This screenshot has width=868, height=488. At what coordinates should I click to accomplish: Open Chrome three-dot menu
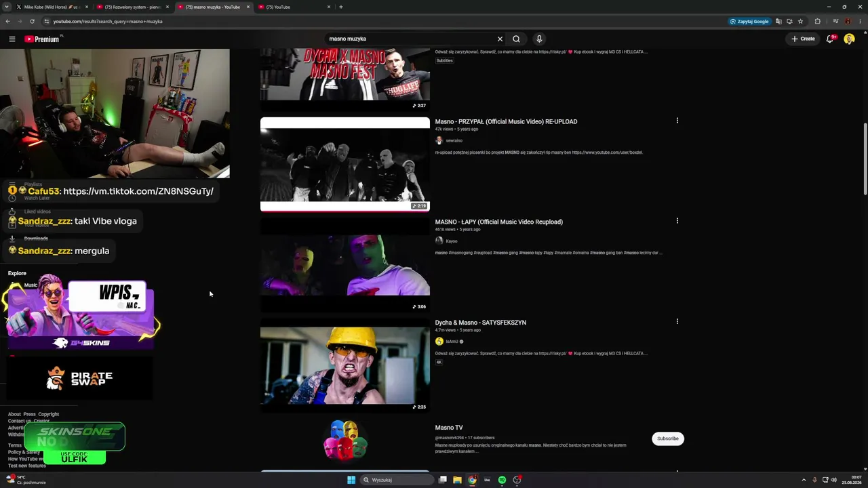(x=861, y=21)
